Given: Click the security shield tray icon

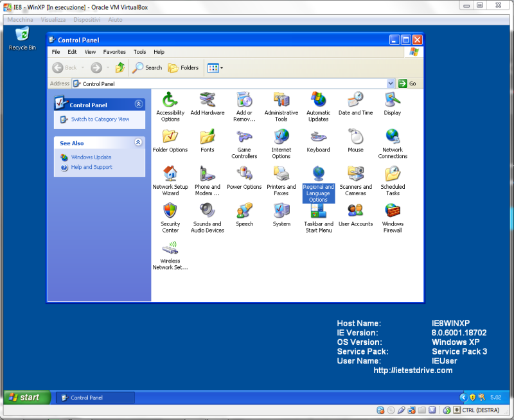Looking at the screenshot, I should pyautogui.click(x=473, y=398).
